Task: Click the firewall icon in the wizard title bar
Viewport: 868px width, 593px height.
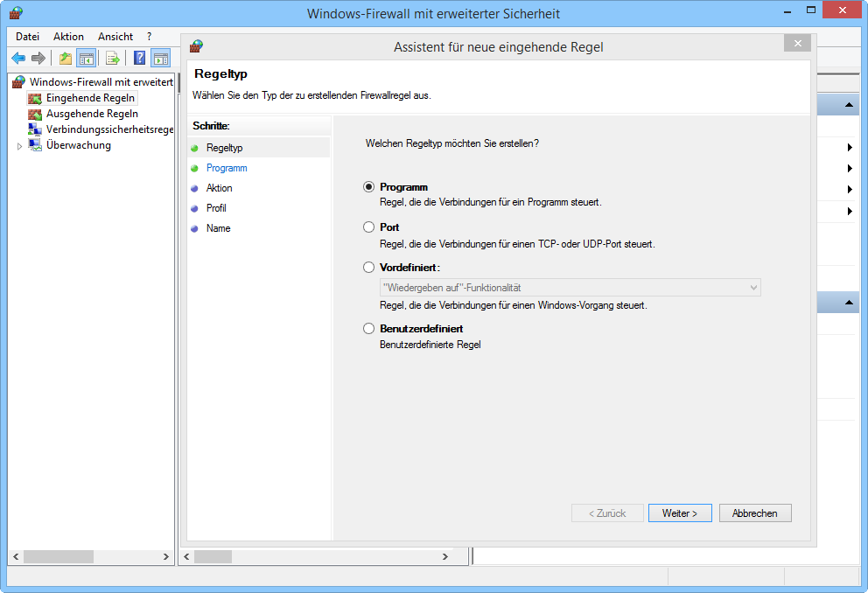Action: pos(196,45)
